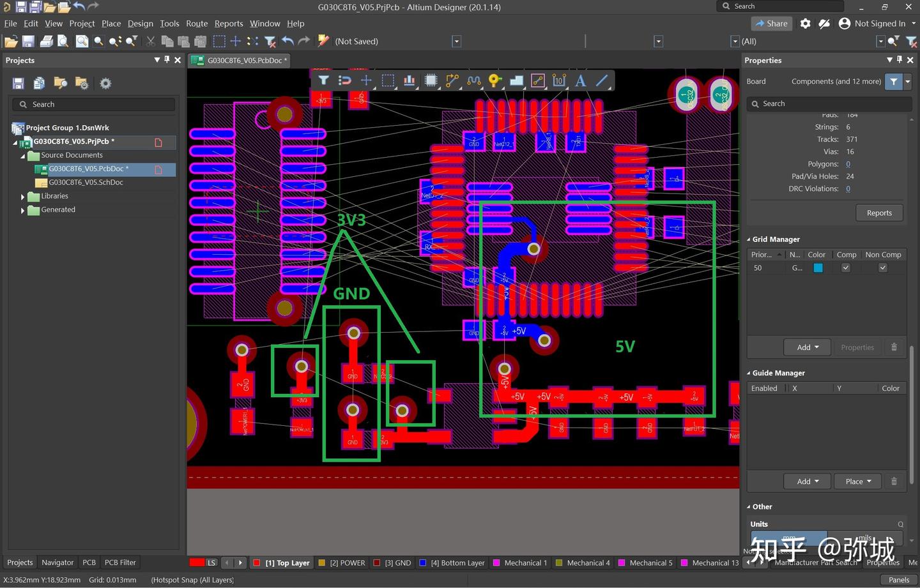Toggle the Comp checkbox in Grid Manager
Image resolution: width=920 pixels, height=588 pixels.
(845, 268)
